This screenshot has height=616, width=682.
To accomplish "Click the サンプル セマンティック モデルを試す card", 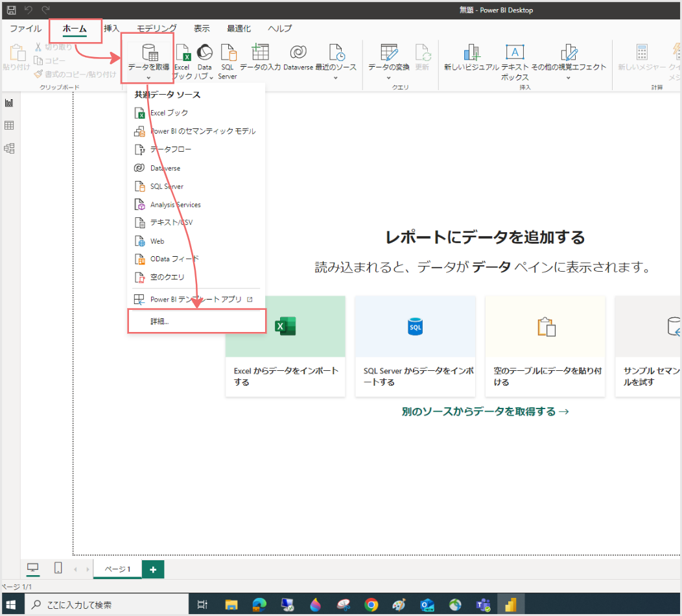I will (x=648, y=346).
